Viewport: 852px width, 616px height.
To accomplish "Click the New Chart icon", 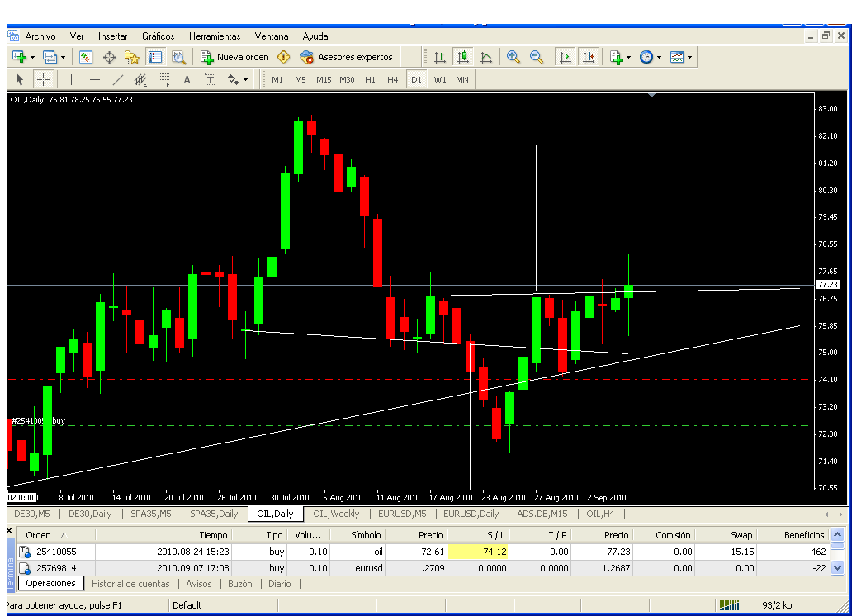I will tap(19, 57).
